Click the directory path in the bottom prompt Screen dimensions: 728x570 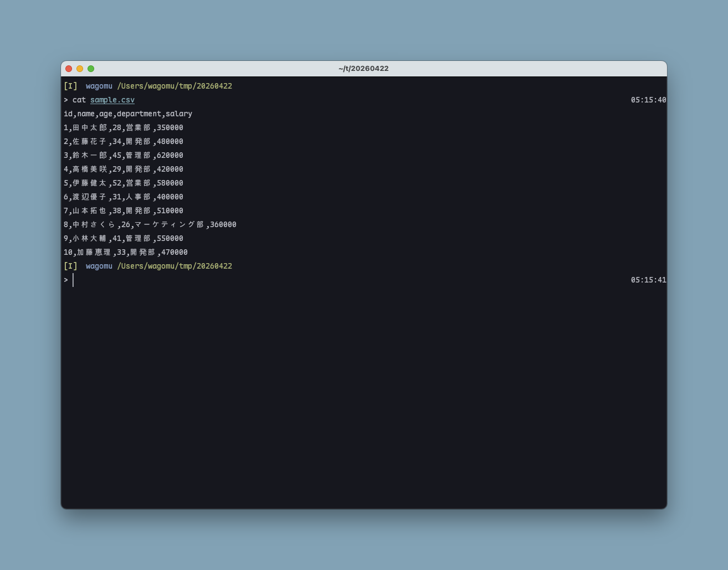pos(175,266)
